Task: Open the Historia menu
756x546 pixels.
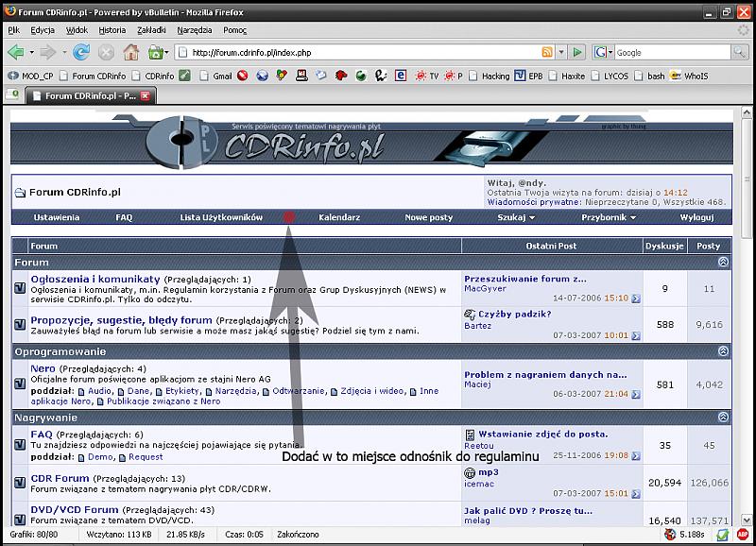Action: click(112, 30)
